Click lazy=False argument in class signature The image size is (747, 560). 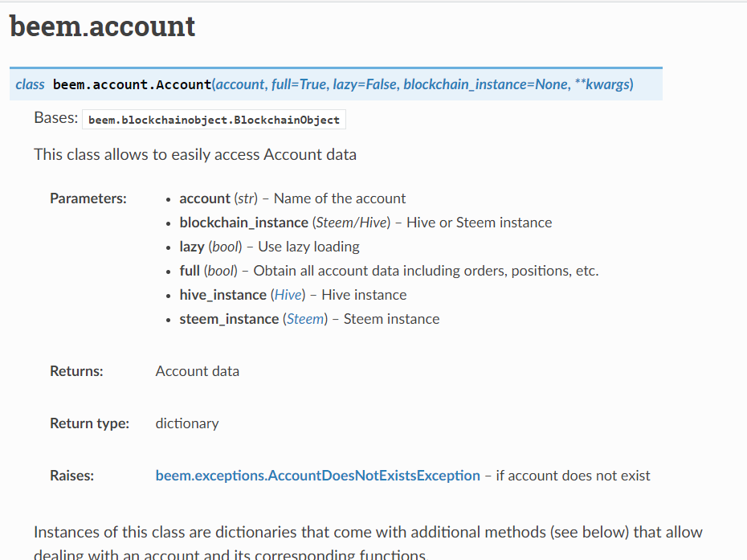365,84
